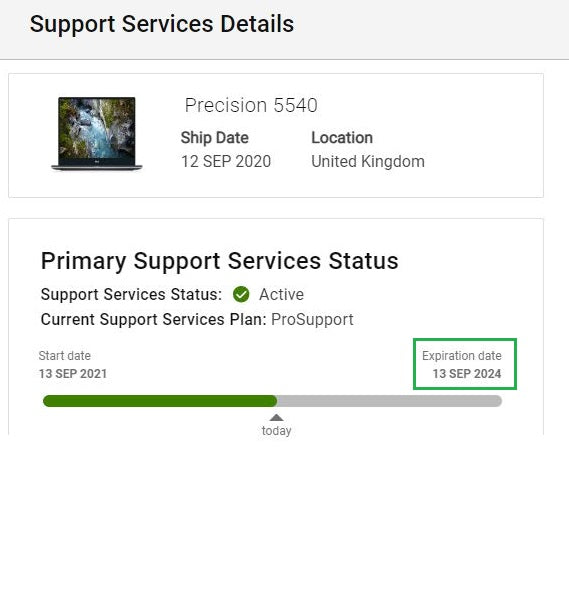Click the today triangle marker
The height and width of the screenshot is (590, 569).
click(x=277, y=417)
